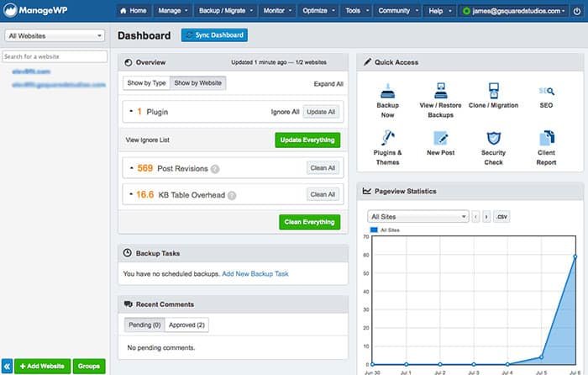This screenshot has height=375, width=588.
Task: Switch to Show by Type
Action: [146, 83]
